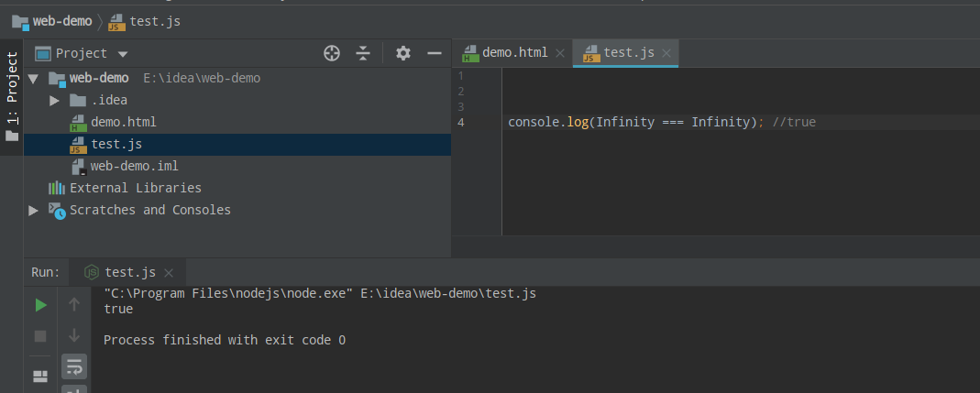The image size is (980, 393).
Task: Click line number 4 in the gutter
Action: 460,123
